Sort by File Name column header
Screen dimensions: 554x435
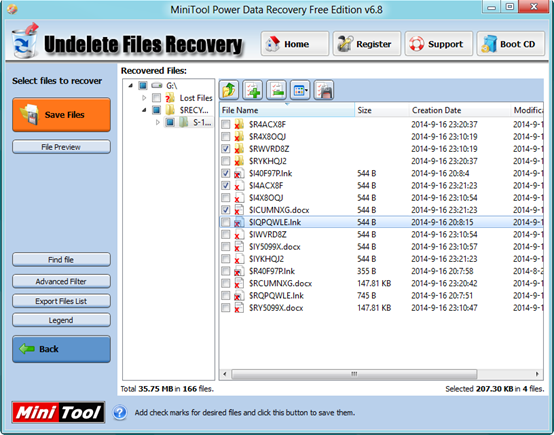coord(287,110)
